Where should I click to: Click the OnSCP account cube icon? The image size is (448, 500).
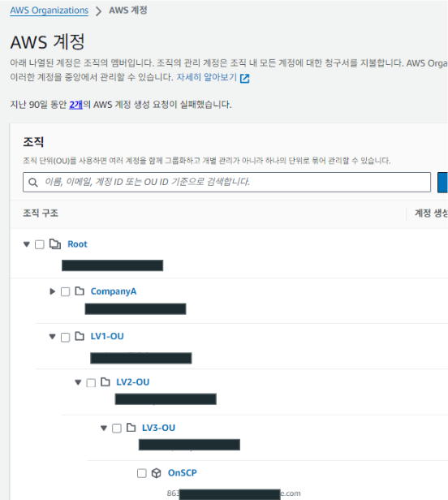click(157, 473)
